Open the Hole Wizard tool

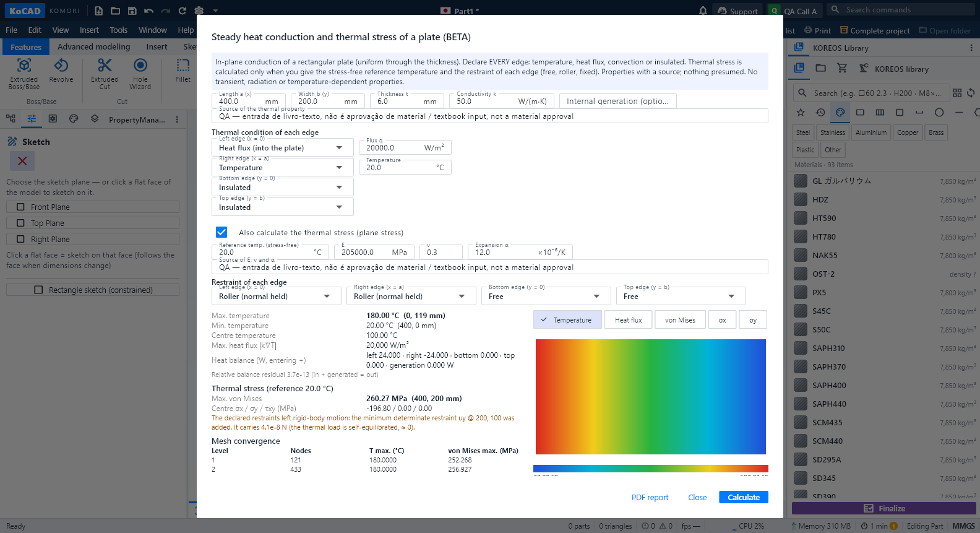click(140, 74)
